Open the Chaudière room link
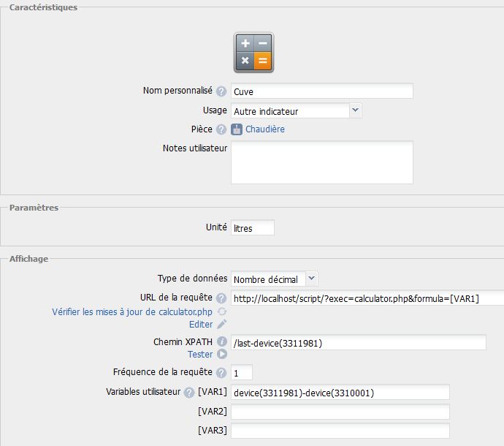 (x=265, y=129)
